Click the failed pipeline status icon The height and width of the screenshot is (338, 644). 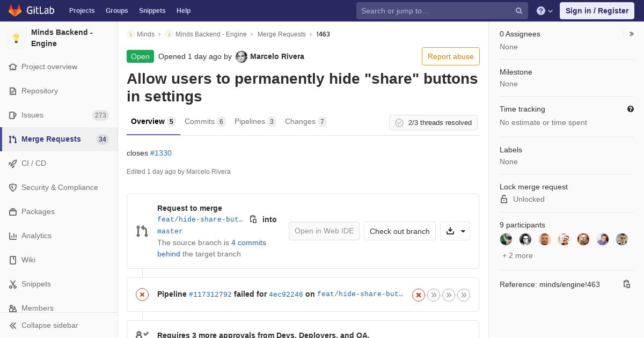point(142,295)
